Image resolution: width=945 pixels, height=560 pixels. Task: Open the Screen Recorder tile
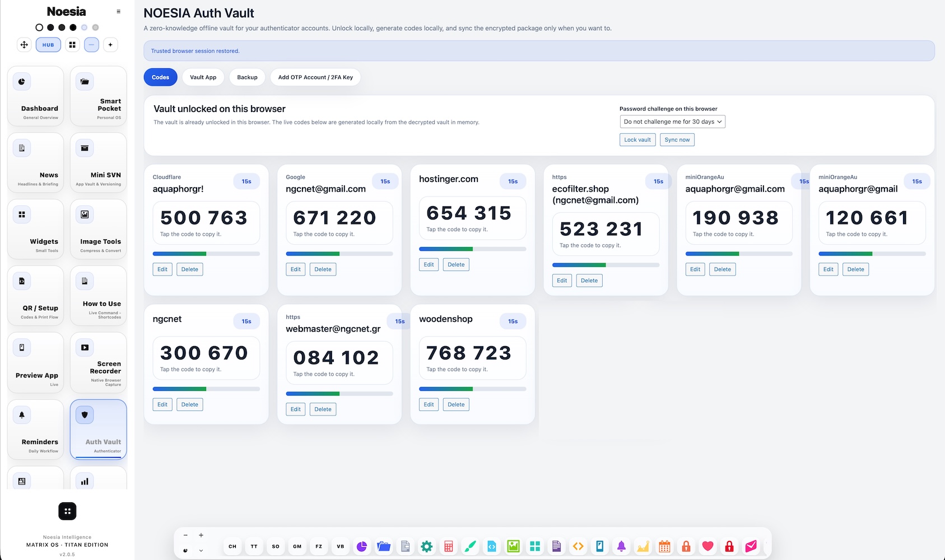(x=99, y=362)
